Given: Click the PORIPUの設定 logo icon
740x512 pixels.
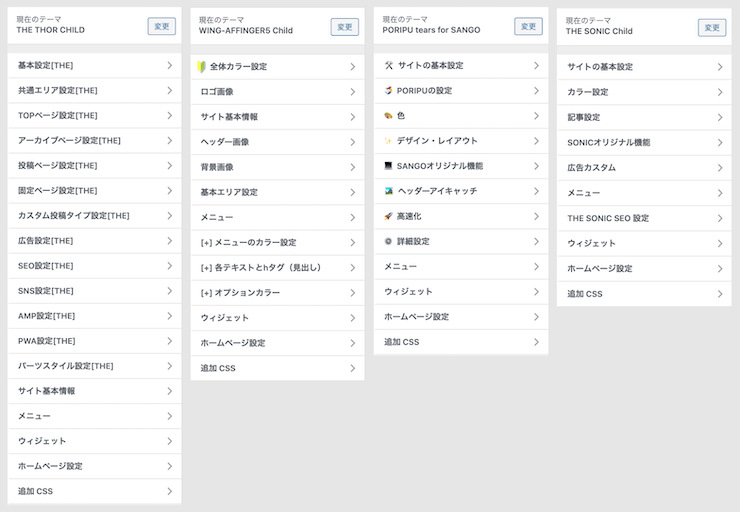Looking at the screenshot, I should pyautogui.click(x=389, y=90).
